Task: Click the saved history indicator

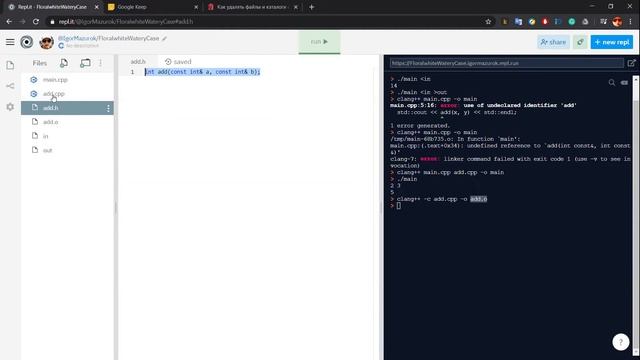Action: click(178, 62)
